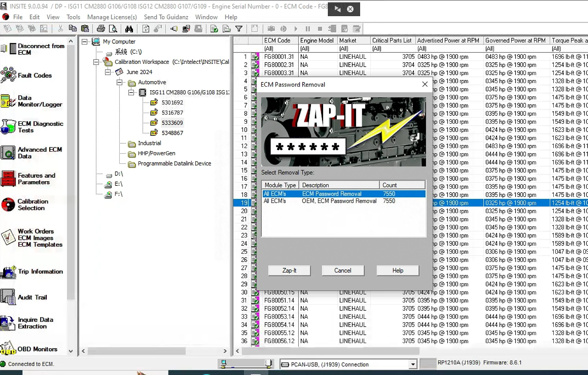Collapse the Calibration Workspace tree node
Image resolution: width=588 pixels, height=375 pixels.
96,62
